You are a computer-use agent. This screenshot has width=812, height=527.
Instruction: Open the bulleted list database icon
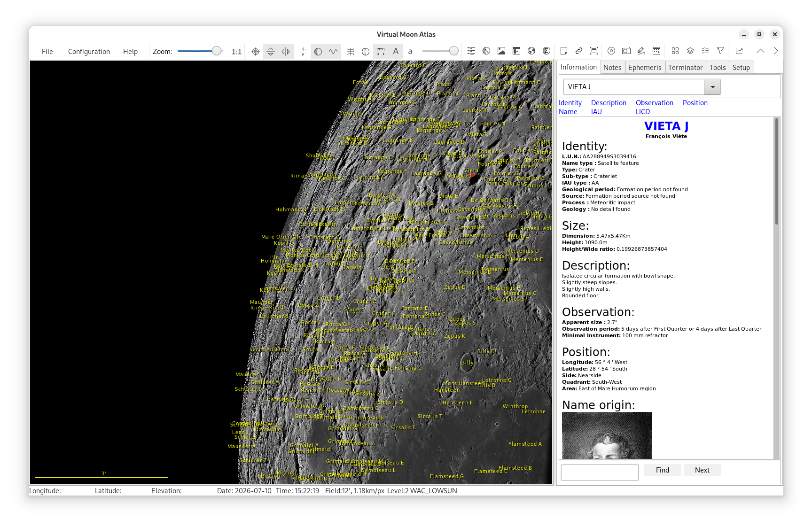[471, 51]
